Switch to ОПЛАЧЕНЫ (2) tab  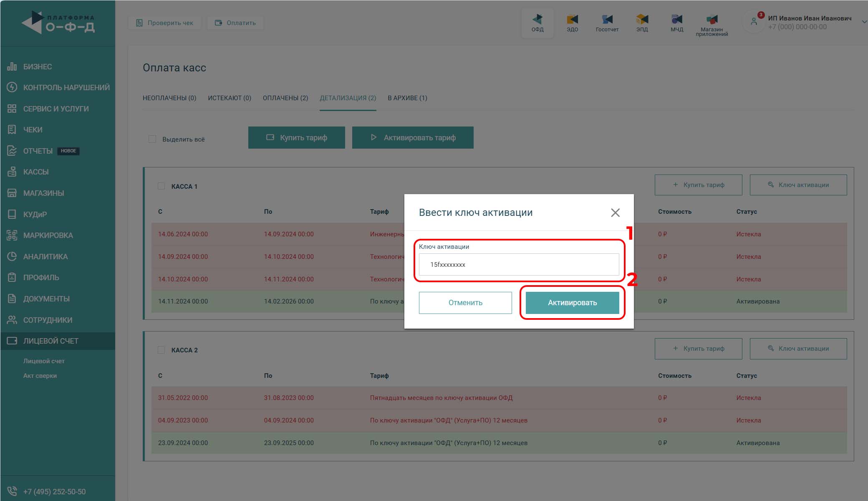click(x=285, y=98)
